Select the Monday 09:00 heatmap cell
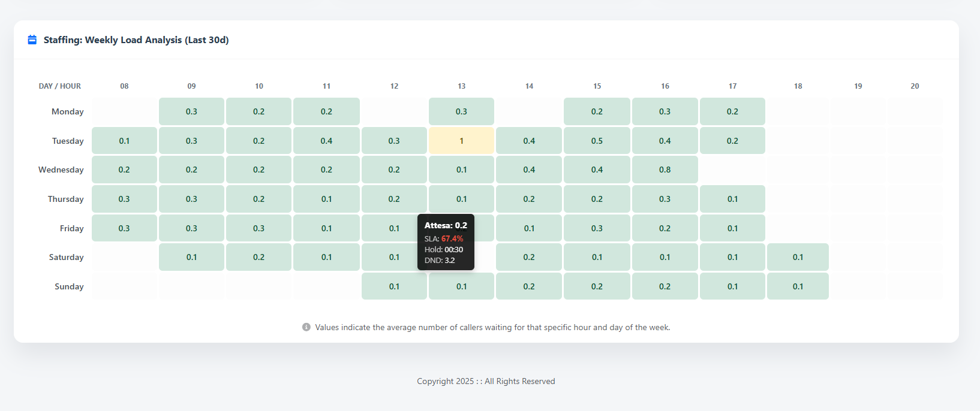This screenshot has width=980, height=411. [x=191, y=111]
